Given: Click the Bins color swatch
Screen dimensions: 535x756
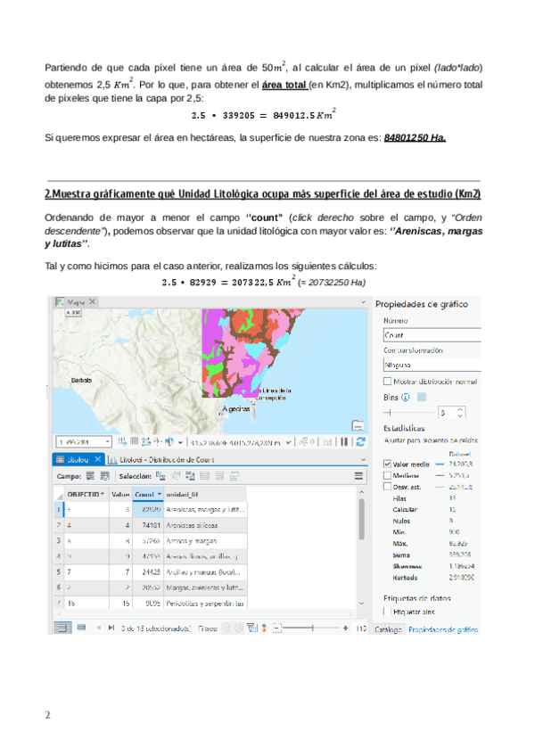Looking at the screenshot, I should tap(422, 397).
